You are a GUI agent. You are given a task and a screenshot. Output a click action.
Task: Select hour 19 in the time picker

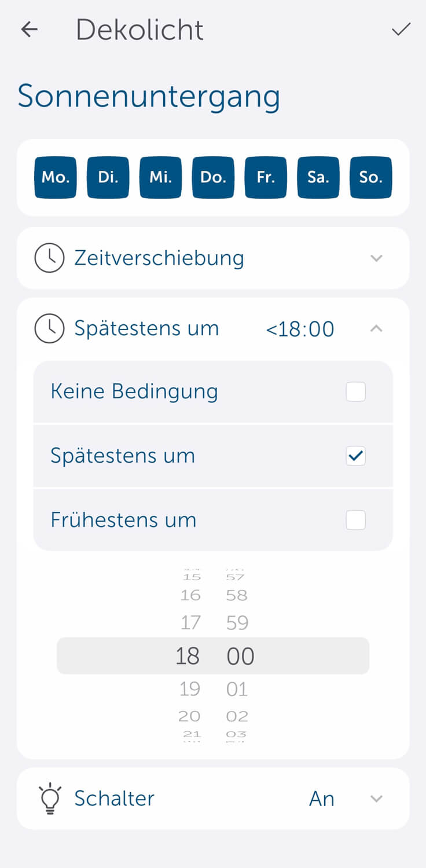point(189,689)
